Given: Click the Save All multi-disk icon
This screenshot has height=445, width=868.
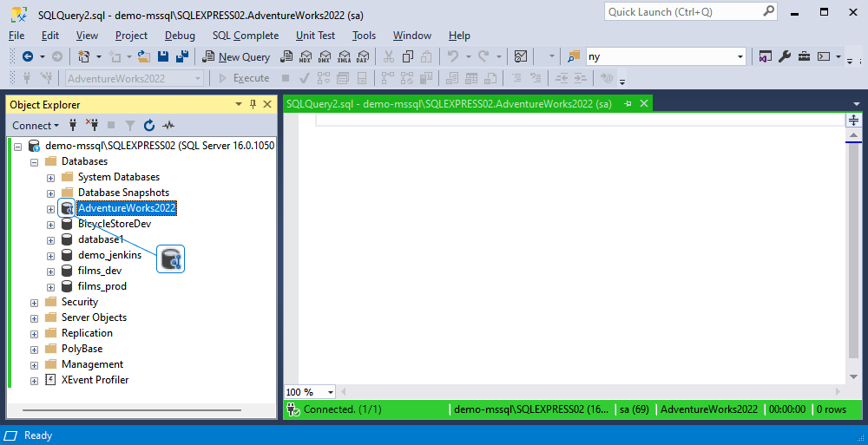Looking at the screenshot, I should tap(182, 56).
